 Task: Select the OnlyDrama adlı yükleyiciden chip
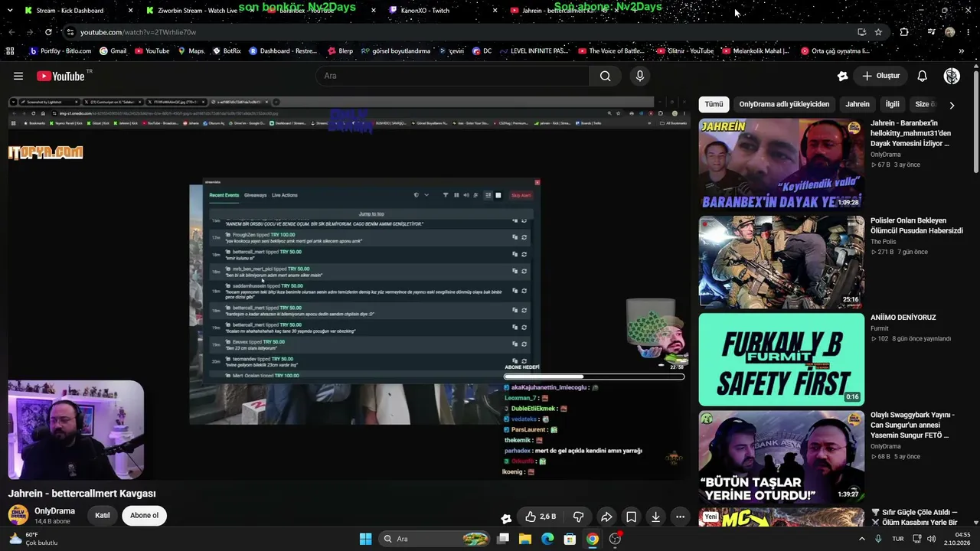(784, 104)
